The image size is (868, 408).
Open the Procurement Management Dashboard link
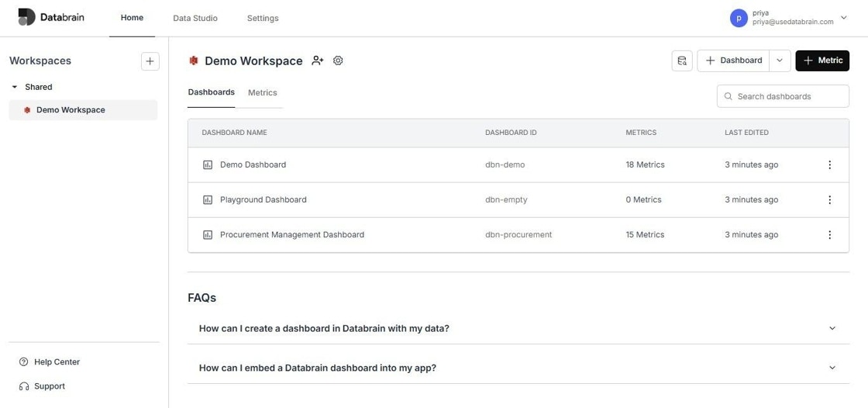[x=291, y=234]
